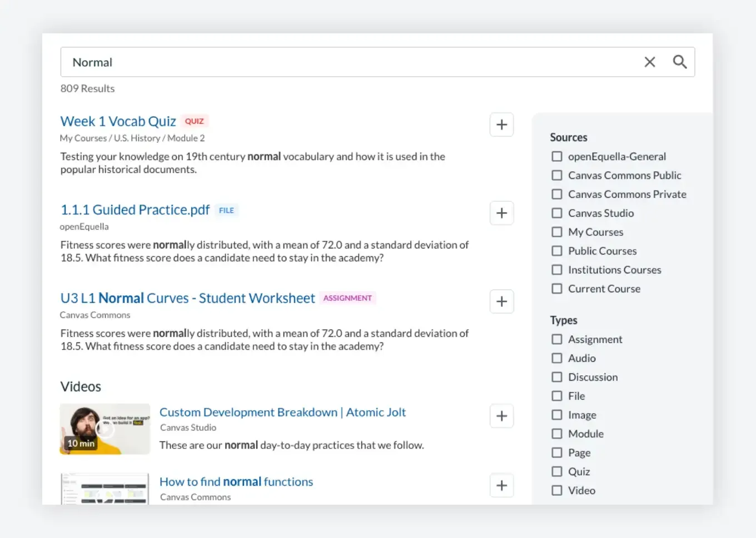Viewport: 756px width, 538px height.
Task: Enable the Video type filter
Action: coord(557,490)
